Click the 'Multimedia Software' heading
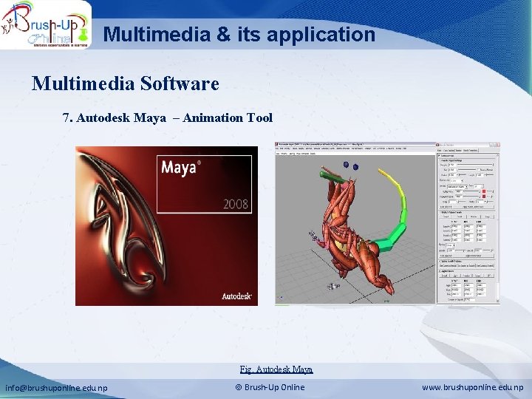 [125, 83]
